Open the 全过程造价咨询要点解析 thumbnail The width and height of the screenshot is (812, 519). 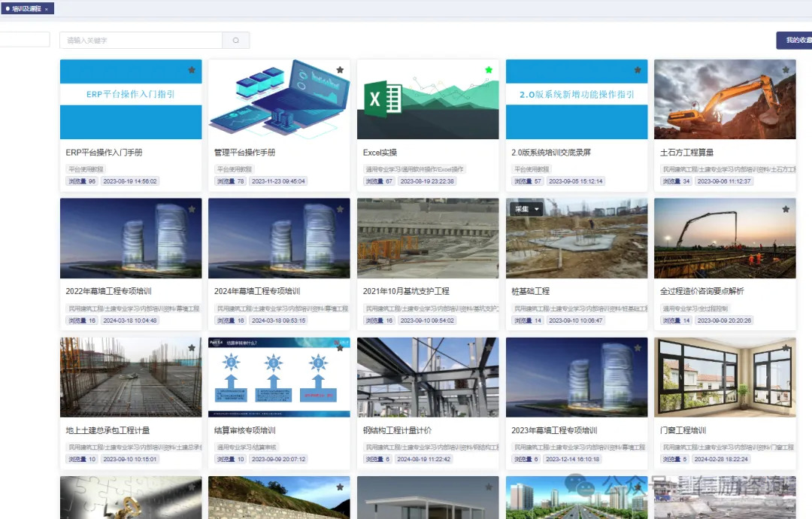725,238
